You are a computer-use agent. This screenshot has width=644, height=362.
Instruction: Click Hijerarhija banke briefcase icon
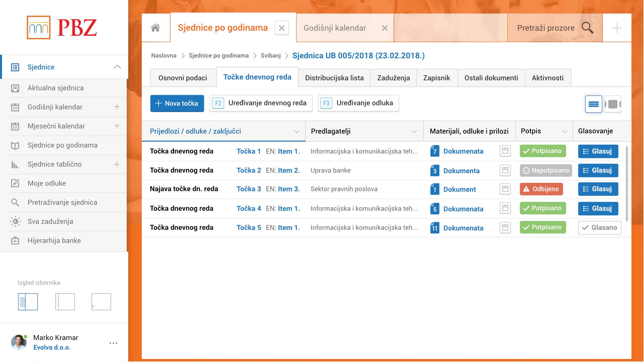click(15, 241)
